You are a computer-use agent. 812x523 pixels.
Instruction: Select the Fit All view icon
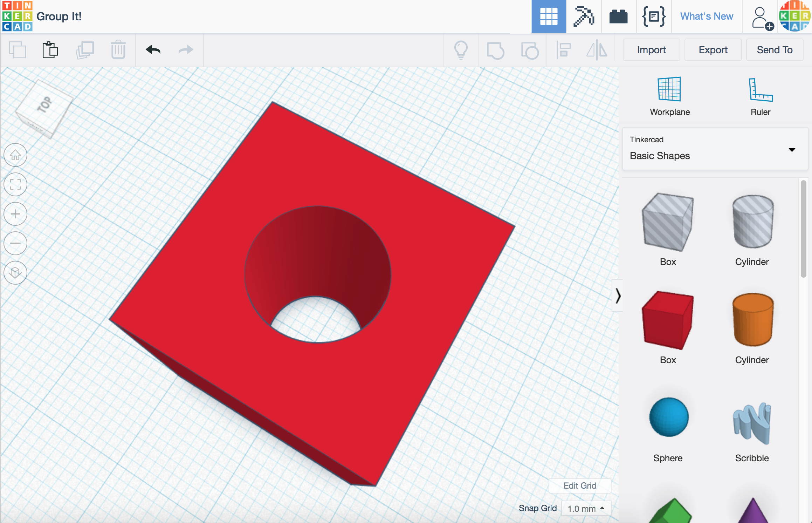point(16,184)
